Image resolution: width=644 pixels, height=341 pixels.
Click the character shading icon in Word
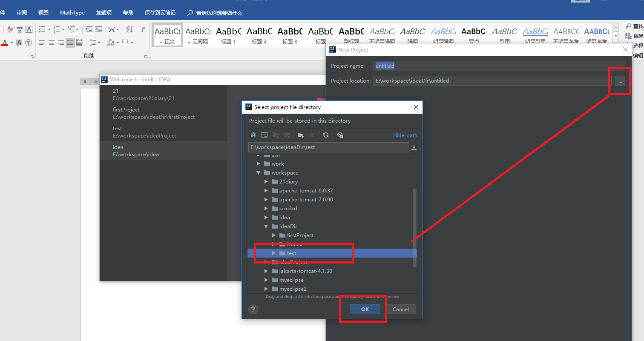click(19, 43)
